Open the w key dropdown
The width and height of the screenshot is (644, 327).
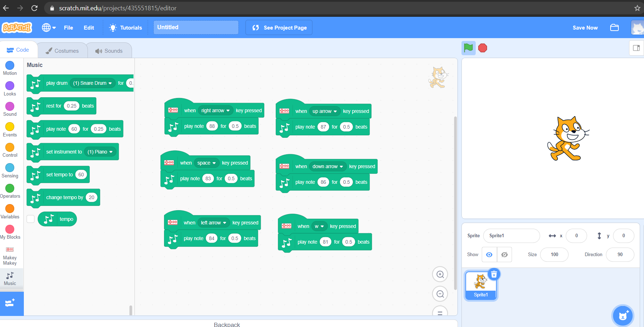pyautogui.click(x=319, y=226)
